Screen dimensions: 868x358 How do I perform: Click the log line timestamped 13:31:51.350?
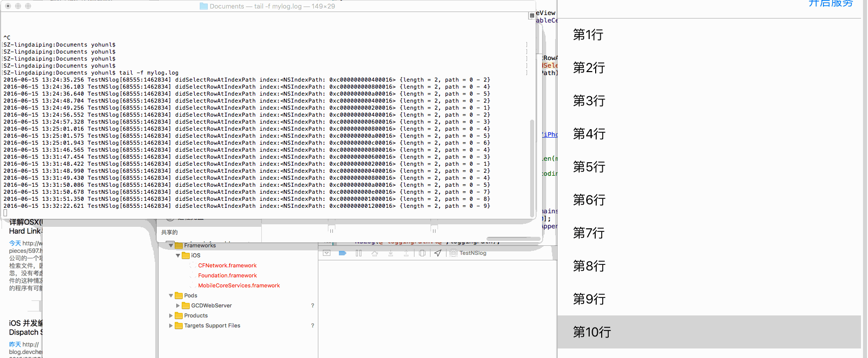pos(247,199)
